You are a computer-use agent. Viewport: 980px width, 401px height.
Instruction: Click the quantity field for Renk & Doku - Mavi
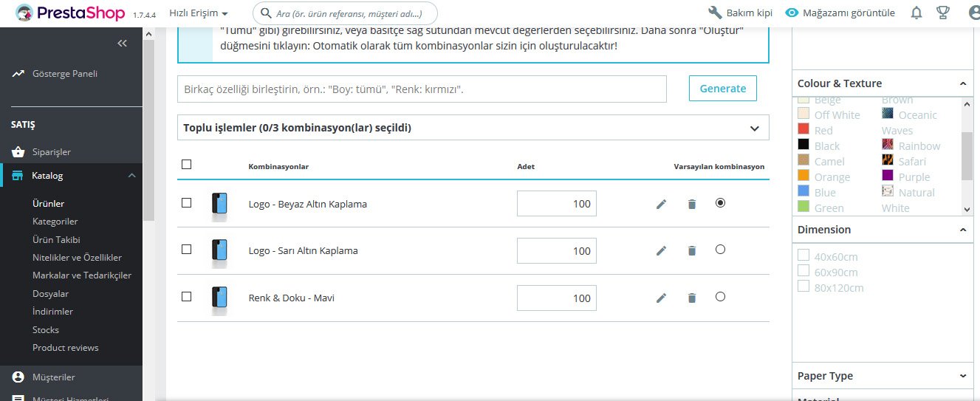pyautogui.click(x=556, y=298)
